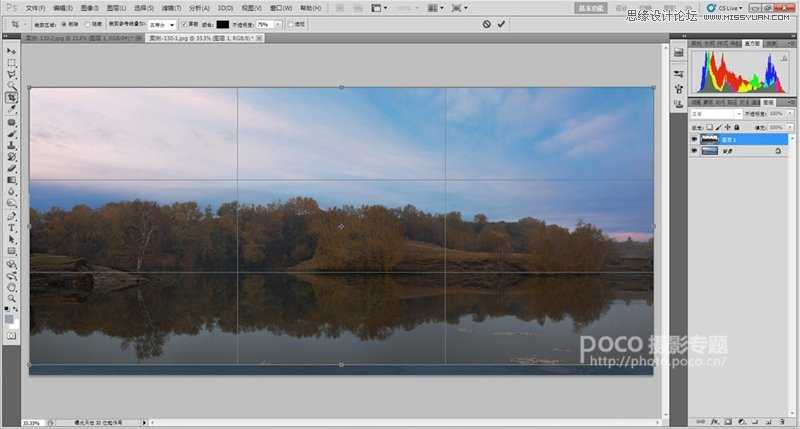This screenshot has height=429, width=800.
Task: Hide the top layer using its eye icon
Action: pyautogui.click(x=694, y=140)
